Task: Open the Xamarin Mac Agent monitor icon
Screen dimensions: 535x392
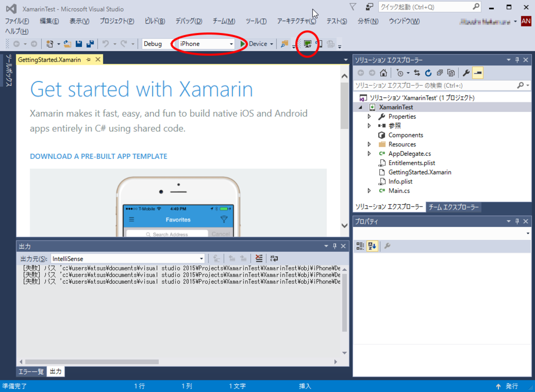Action: [308, 44]
